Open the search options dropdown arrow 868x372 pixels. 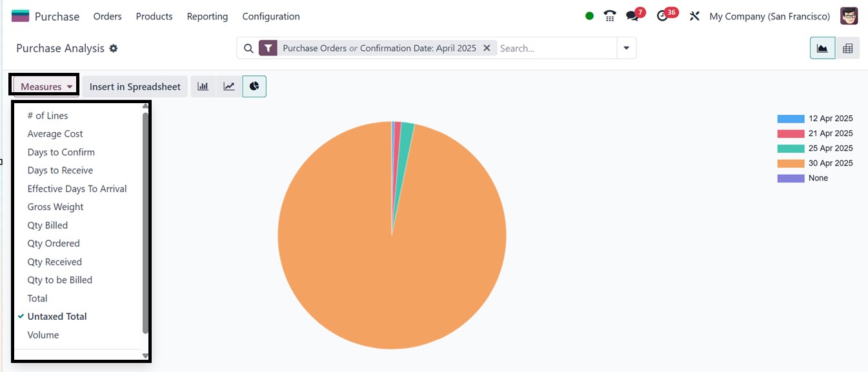[625, 48]
